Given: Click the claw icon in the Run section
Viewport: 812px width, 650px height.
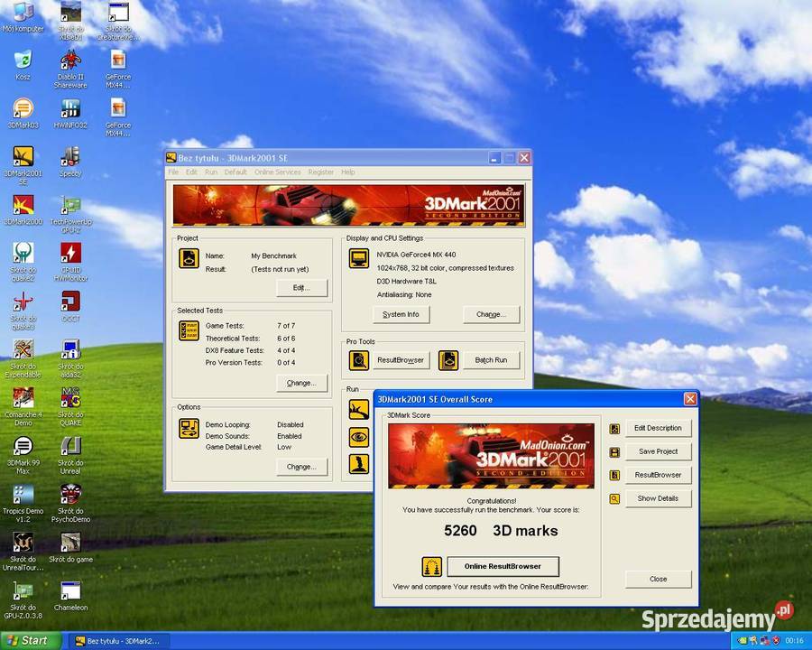Looking at the screenshot, I should coord(358,409).
